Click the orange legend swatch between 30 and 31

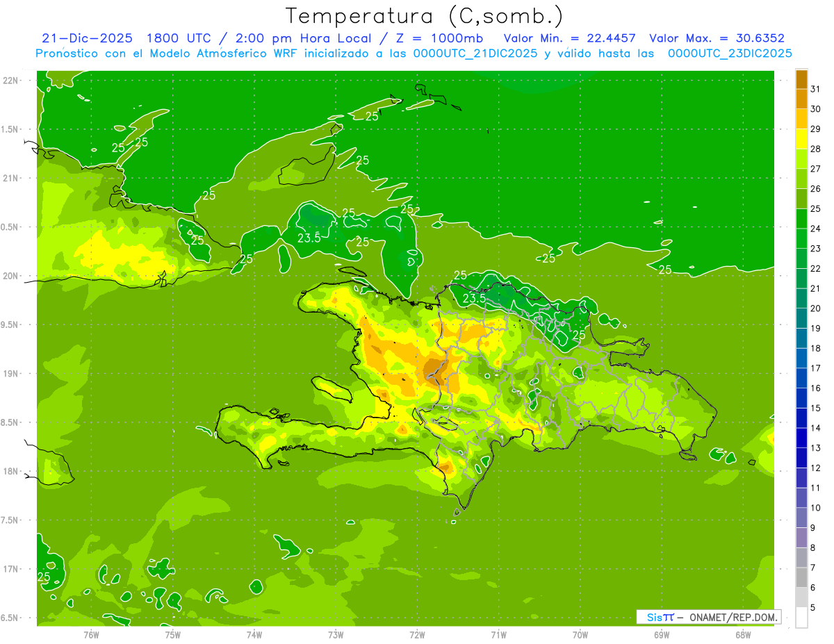(801, 99)
